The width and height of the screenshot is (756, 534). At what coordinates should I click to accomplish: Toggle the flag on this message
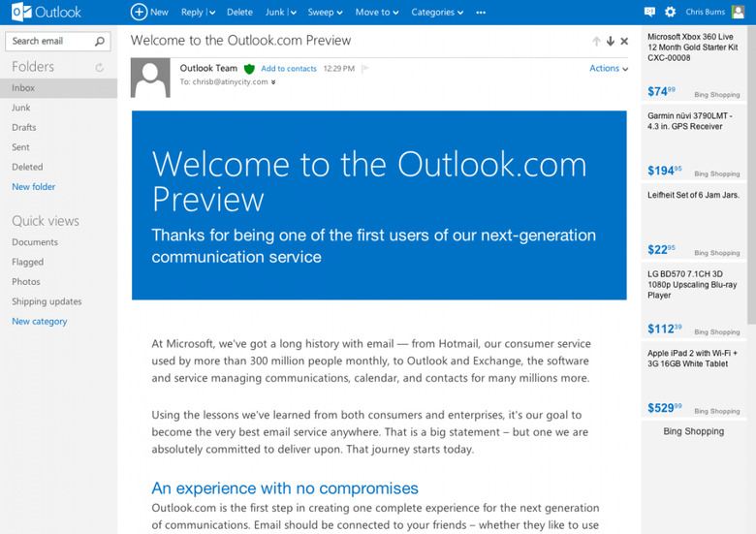(x=364, y=69)
